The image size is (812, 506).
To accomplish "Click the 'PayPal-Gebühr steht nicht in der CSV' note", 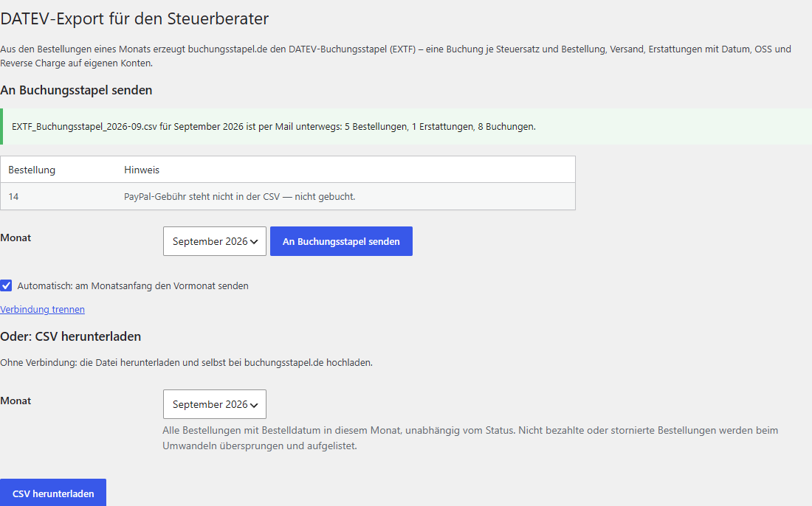I will tap(240, 197).
